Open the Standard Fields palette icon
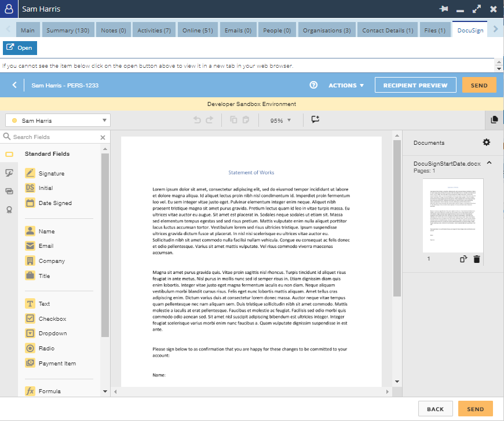 click(x=9, y=154)
